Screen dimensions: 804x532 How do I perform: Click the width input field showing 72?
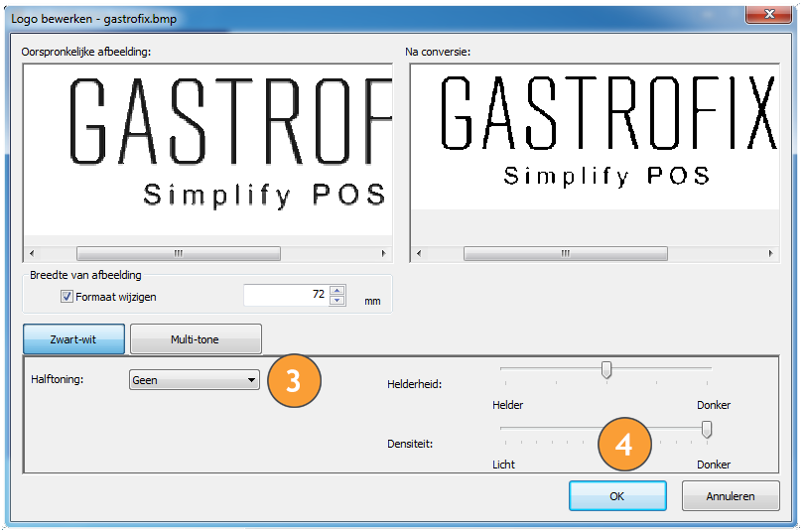[285, 295]
